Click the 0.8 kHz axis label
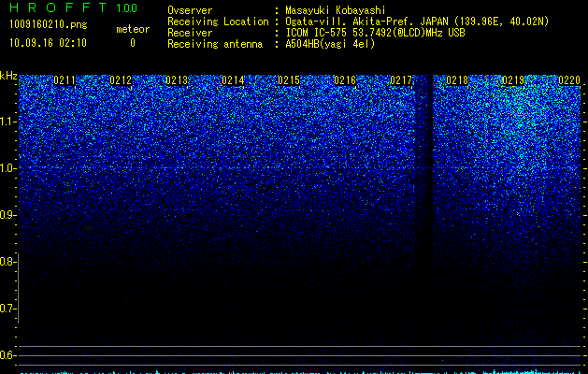Viewport: 588px width, 374px height. [7, 262]
